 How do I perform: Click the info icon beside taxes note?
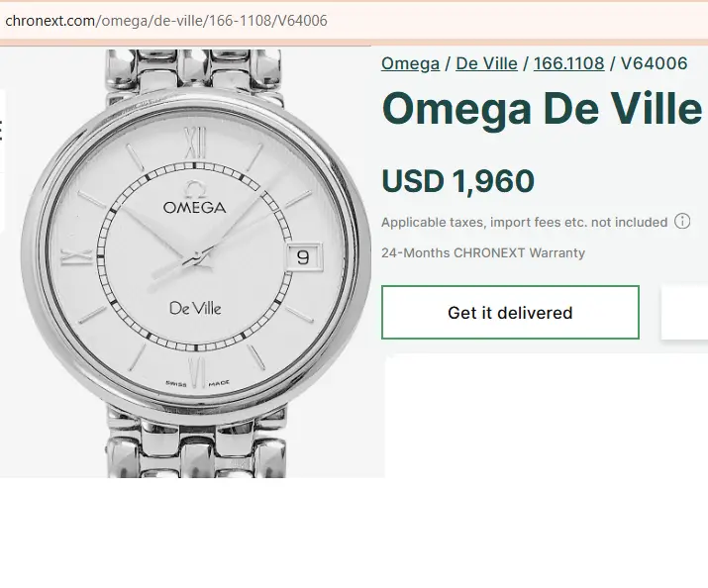(682, 222)
